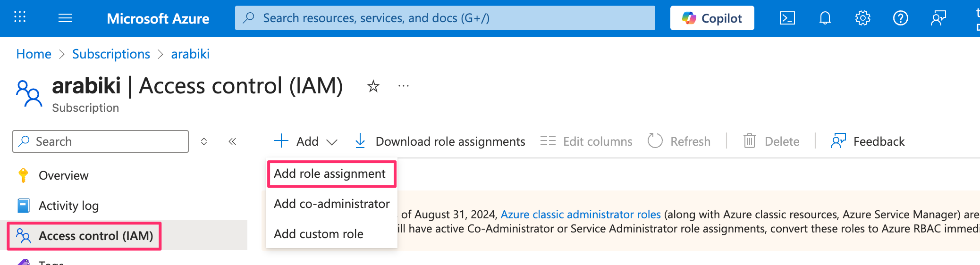Screen dimensions: 980x265
Task: Favorite this page with the star icon
Action: [x=373, y=86]
